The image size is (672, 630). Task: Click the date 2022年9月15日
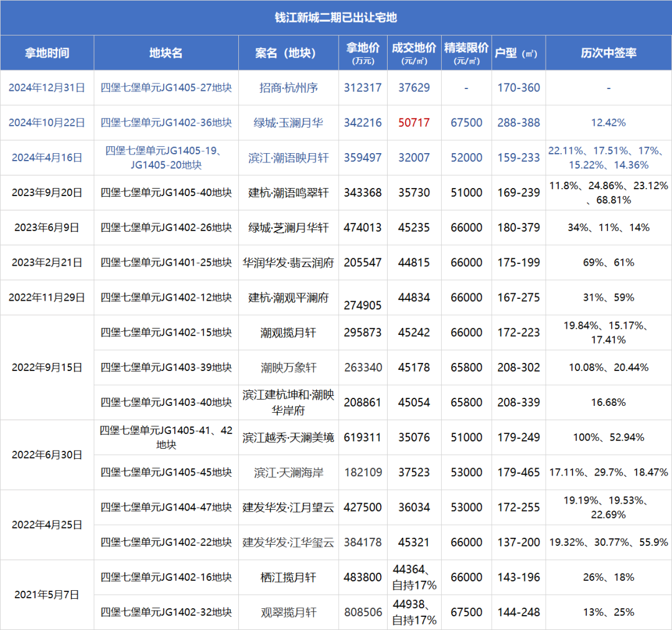click(x=47, y=367)
